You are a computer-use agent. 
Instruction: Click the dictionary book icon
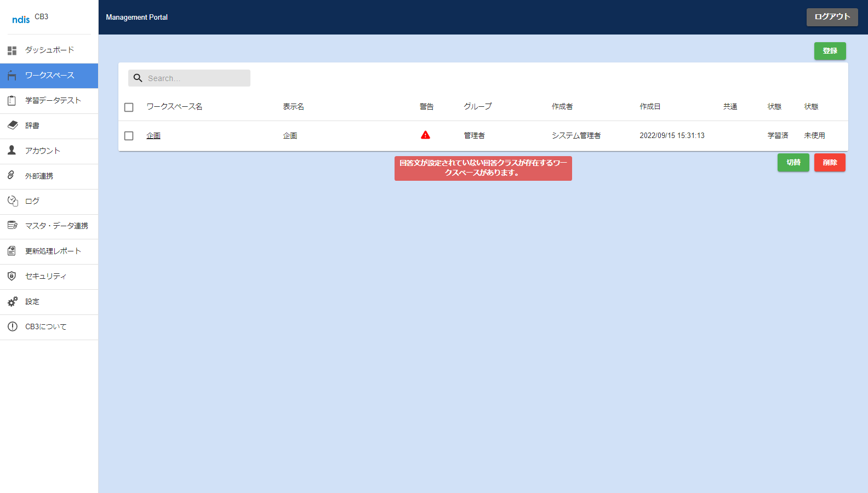pos(12,125)
